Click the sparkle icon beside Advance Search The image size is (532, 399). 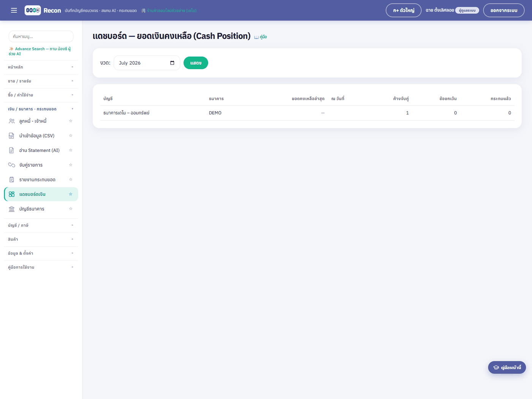[11, 49]
